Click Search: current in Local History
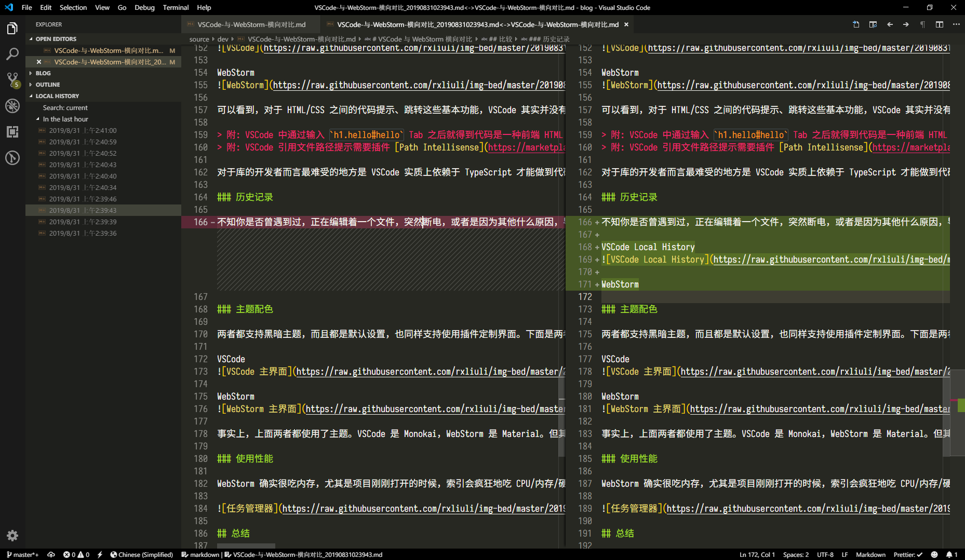Screen dimensions: 965x560 [103, 107]
